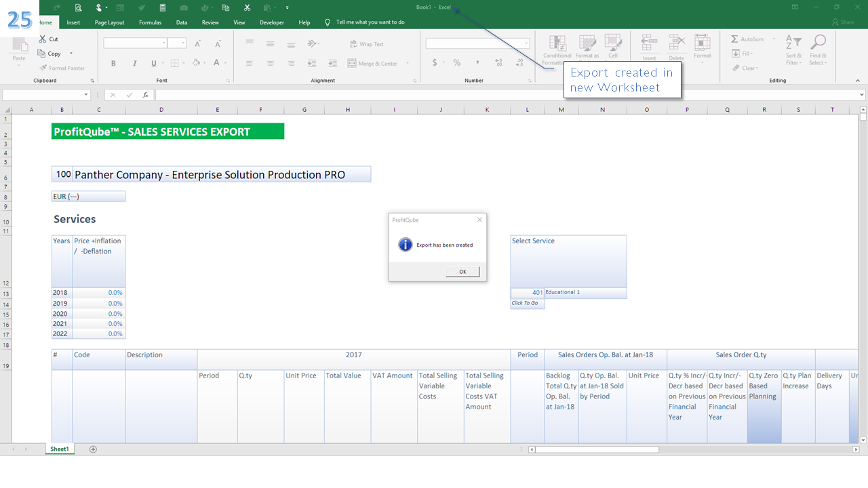Switch to the Formulas tab
868x488 pixels.
point(150,22)
